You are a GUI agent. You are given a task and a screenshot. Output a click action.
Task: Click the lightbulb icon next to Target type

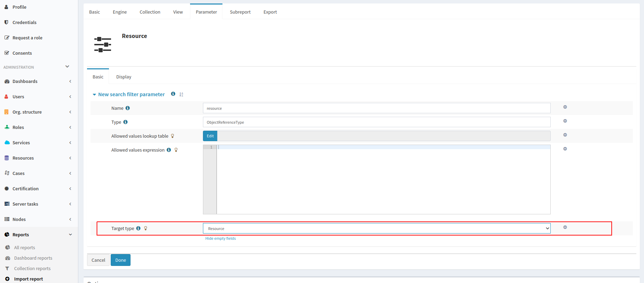click(x=146, y=228)
